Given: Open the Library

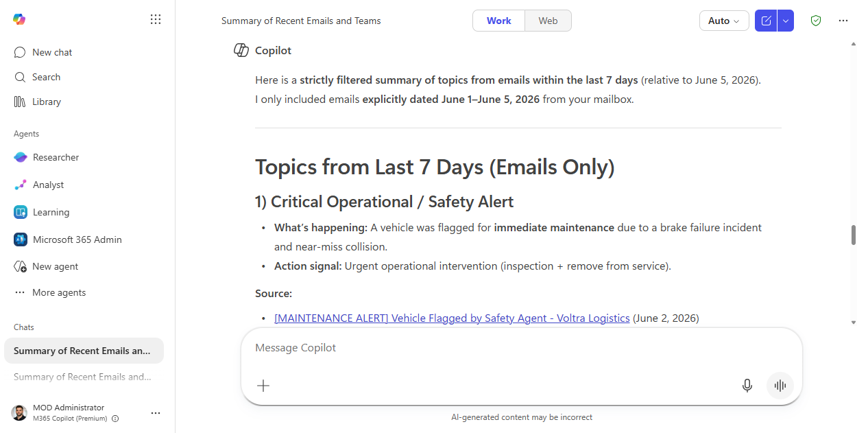Looking at the screenshot, I should pos(47,102).
